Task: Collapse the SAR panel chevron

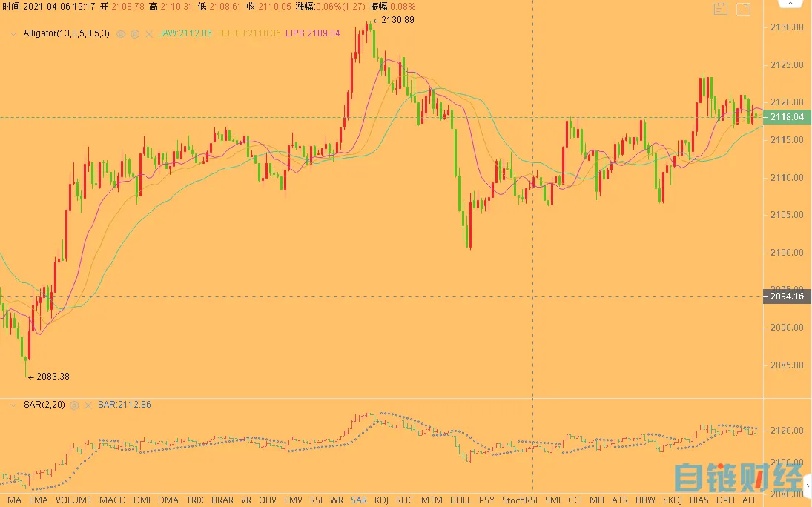Action: tap(13, 405)
